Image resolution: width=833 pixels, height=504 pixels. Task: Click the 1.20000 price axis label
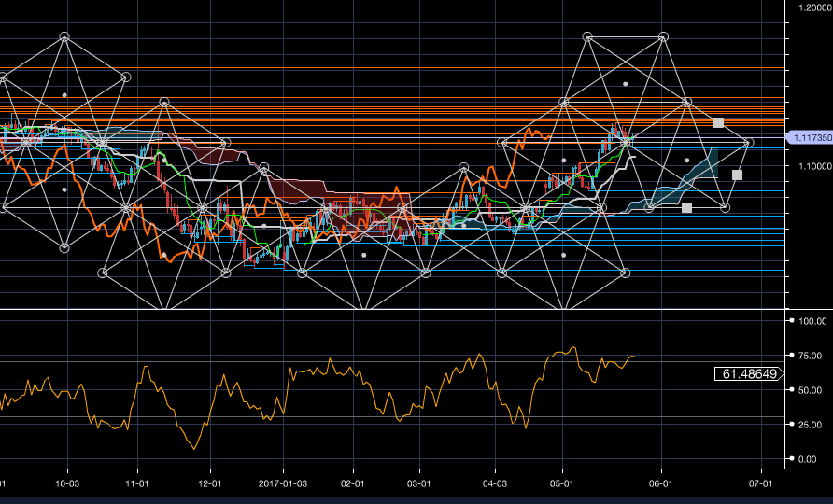pyautogui.click(x=812, y=7)
